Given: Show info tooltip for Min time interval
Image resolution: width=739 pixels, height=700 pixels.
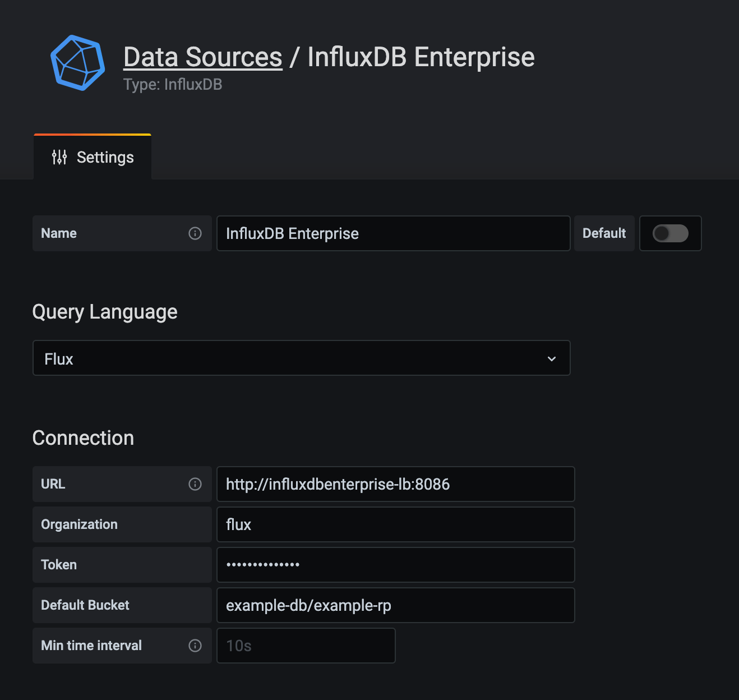Looking at the screenshot, I should (x=195, y=646).
